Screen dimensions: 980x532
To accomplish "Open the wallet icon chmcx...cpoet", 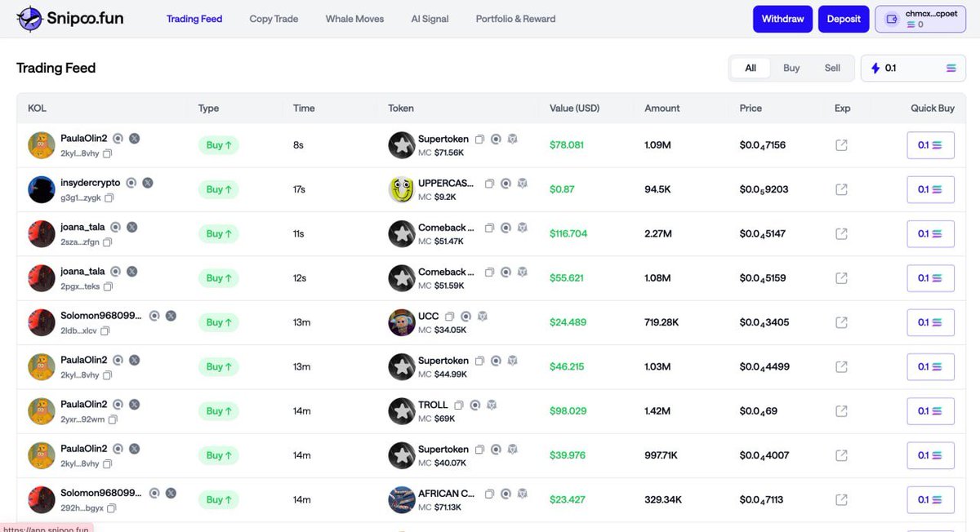I will tap(892, 20).
